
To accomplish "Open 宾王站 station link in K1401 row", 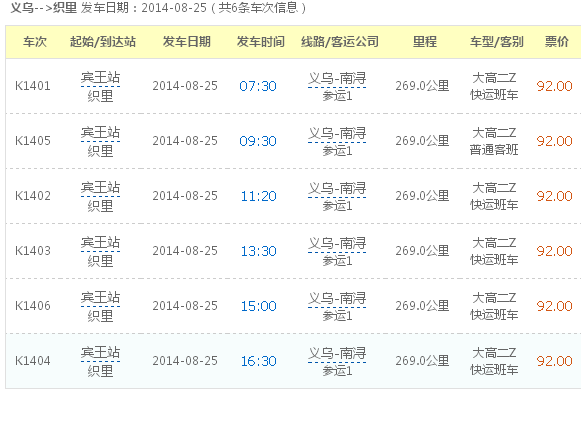I will (x=100, y=77).
